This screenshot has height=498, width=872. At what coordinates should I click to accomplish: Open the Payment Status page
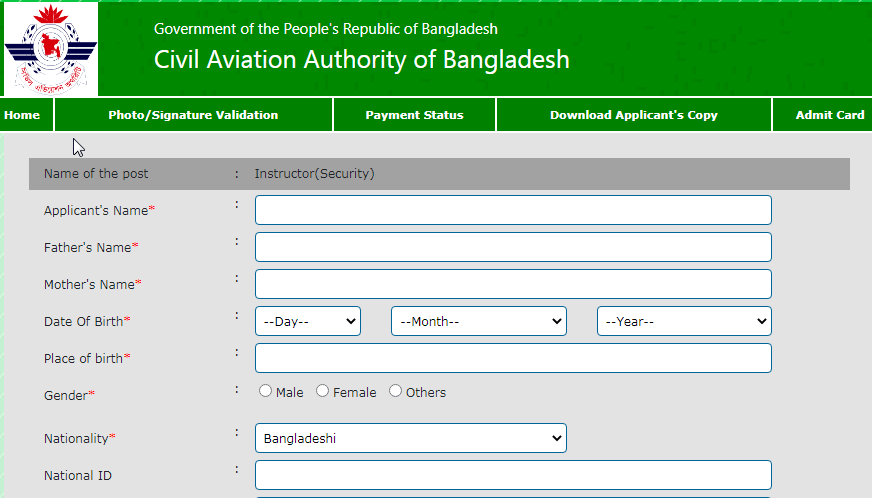point(414,115)
